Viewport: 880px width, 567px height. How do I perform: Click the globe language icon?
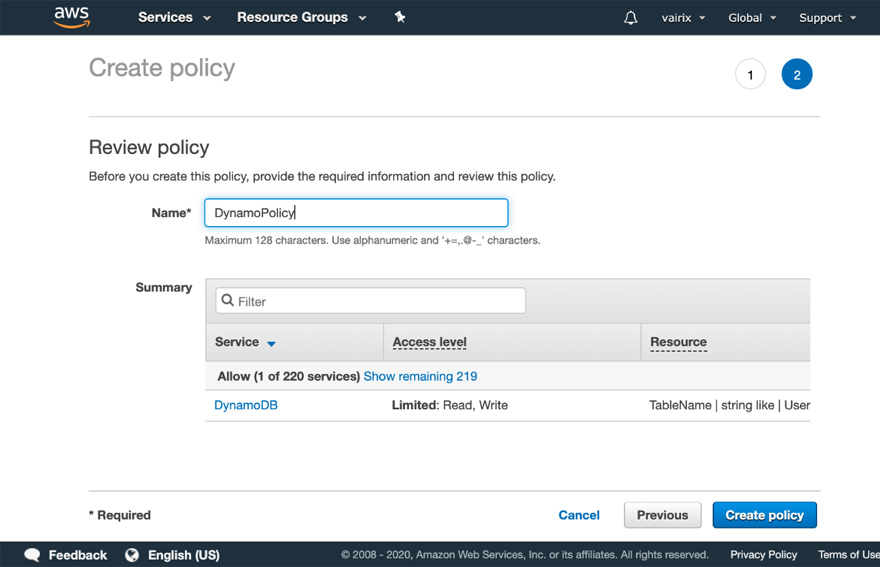click(132, 555)
